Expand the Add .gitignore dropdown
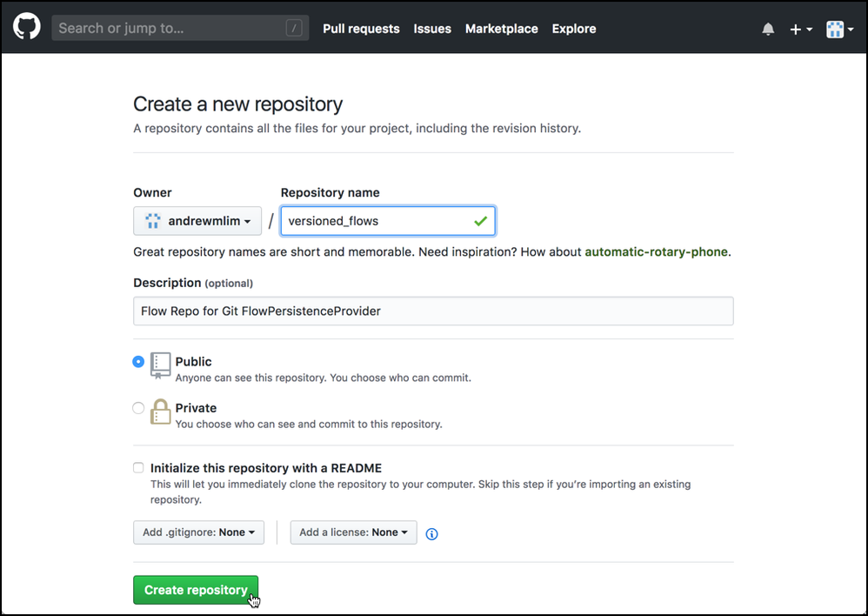The height and width of the screenshot is (616, 868). [x=198, y=532]
